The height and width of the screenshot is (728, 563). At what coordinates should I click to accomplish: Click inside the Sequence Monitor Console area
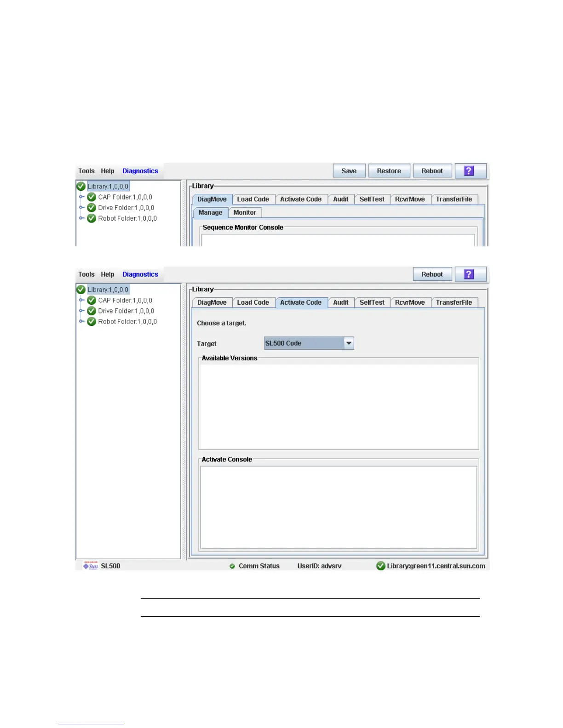(338, 240)
